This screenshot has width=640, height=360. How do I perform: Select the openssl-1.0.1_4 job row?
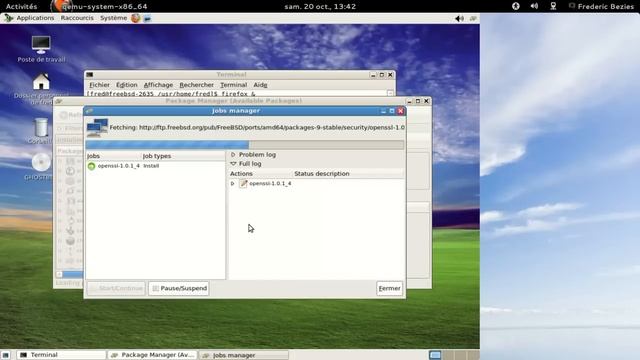[x=155, y=166]
